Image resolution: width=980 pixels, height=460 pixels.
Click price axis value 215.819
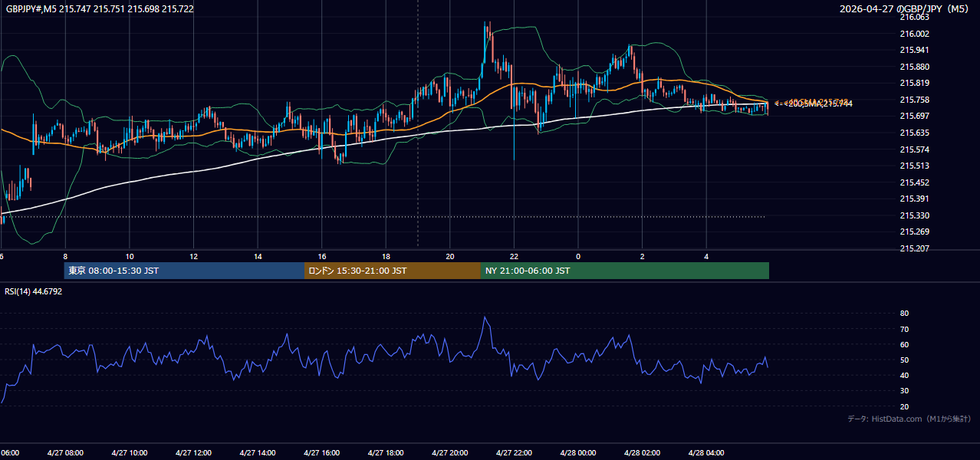click(x=914, y=83)
